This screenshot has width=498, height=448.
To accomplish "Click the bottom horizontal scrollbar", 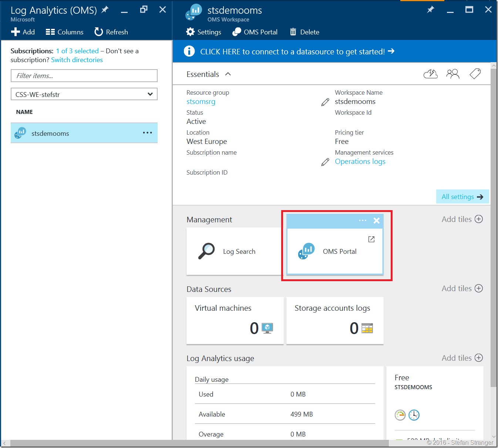I will (x=200, y=443).
